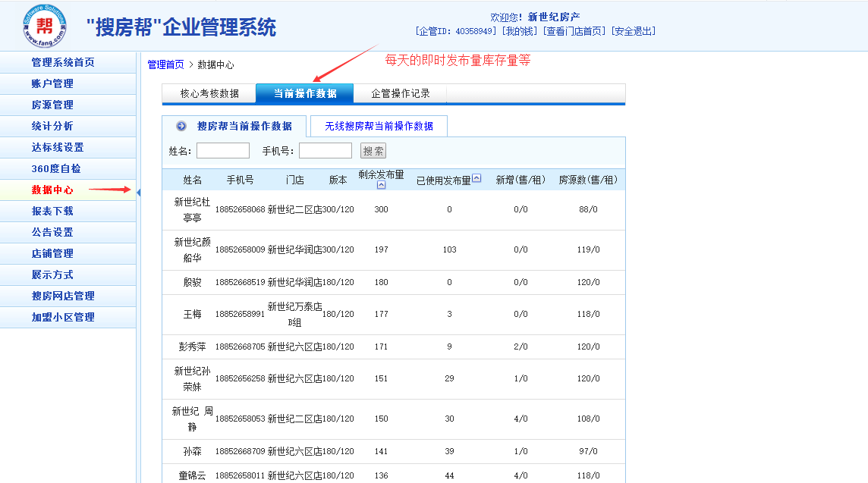The image size is (868, 483).
Task: Open the 我的钱 link in the header
Action: coord(519,32)
